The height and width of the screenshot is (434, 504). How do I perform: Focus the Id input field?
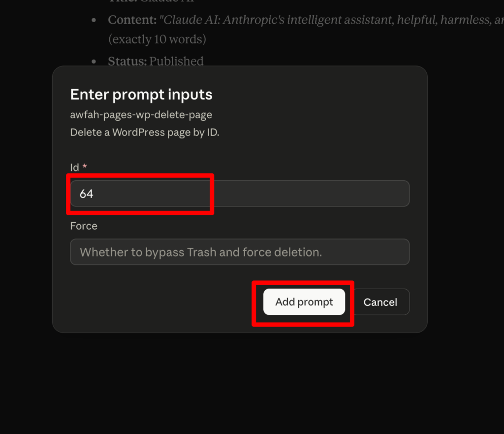tap(240, 193)
